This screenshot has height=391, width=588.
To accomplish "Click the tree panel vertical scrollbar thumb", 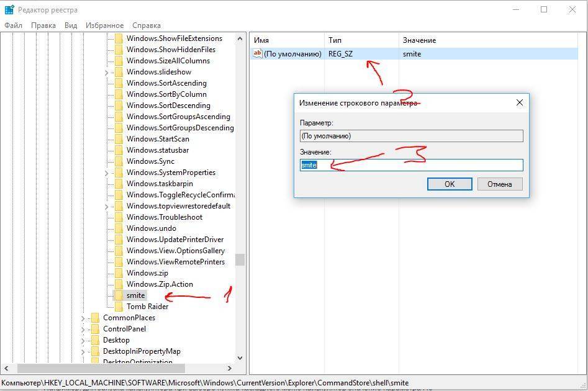I will [x=240, y=259].
